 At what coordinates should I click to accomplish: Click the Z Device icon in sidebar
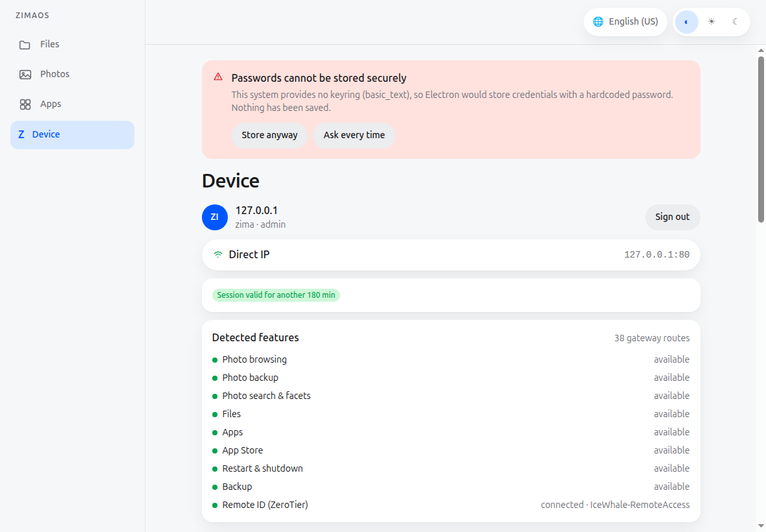tap(21, 135)
